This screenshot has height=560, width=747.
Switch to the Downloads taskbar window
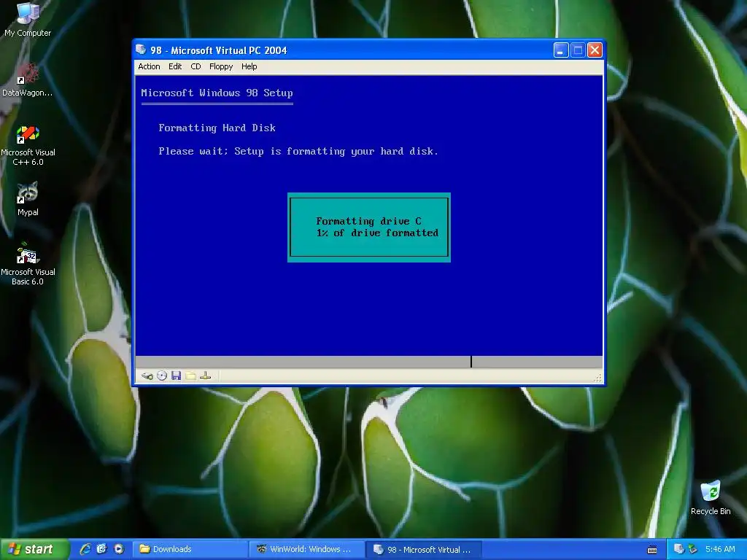pyautogui.click(x=189, y=550)
